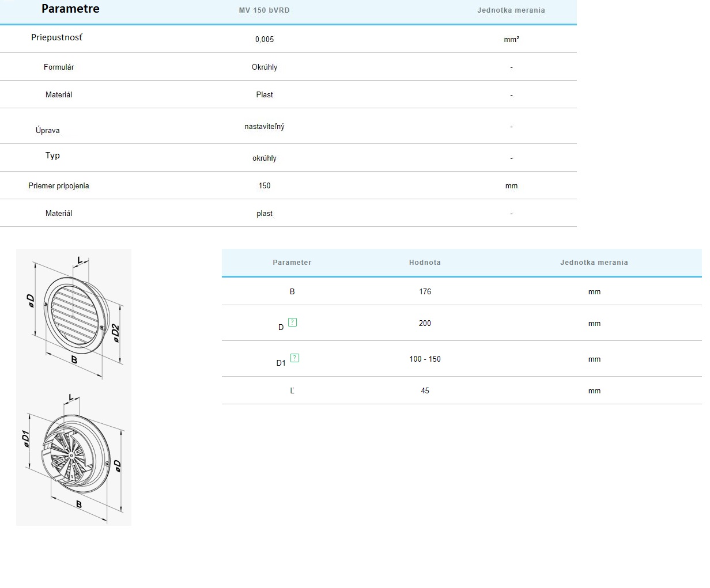Screen dimensions: 710x588
Task: Select the nastaviteľný value
Action: 264,127
